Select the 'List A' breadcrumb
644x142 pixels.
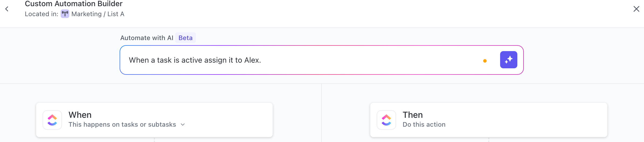tap(116, 14)
